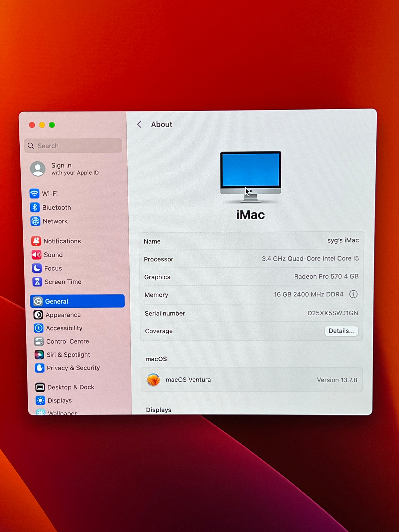Click the General gear icon
The image size is (399, 532).
[x=38, y=301]
